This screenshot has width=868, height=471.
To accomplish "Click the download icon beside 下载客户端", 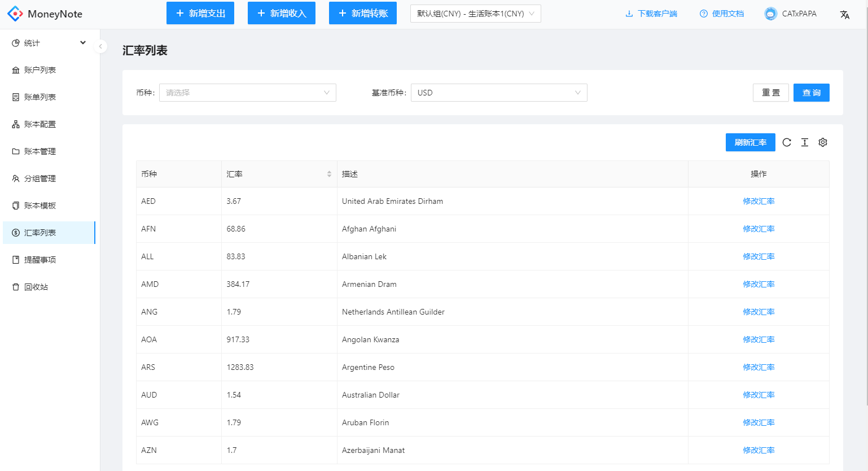I will 629,14.
